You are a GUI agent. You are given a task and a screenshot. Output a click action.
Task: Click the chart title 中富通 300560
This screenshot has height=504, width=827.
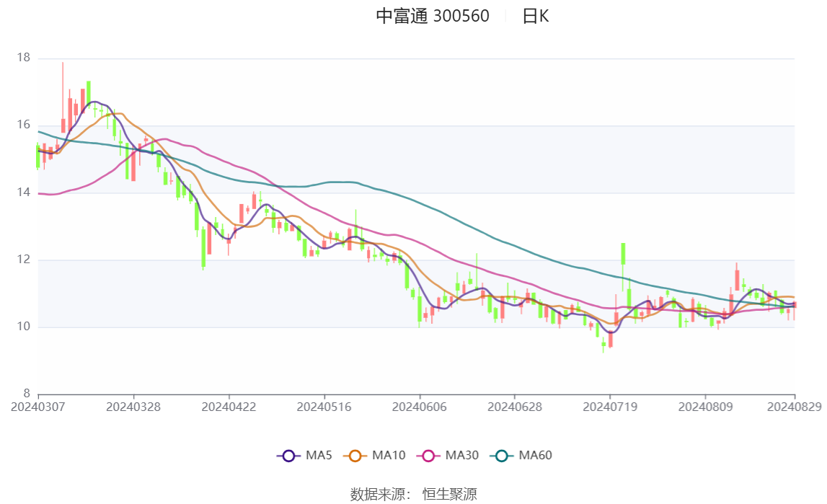pyautogui.click(x=433, y=17)
